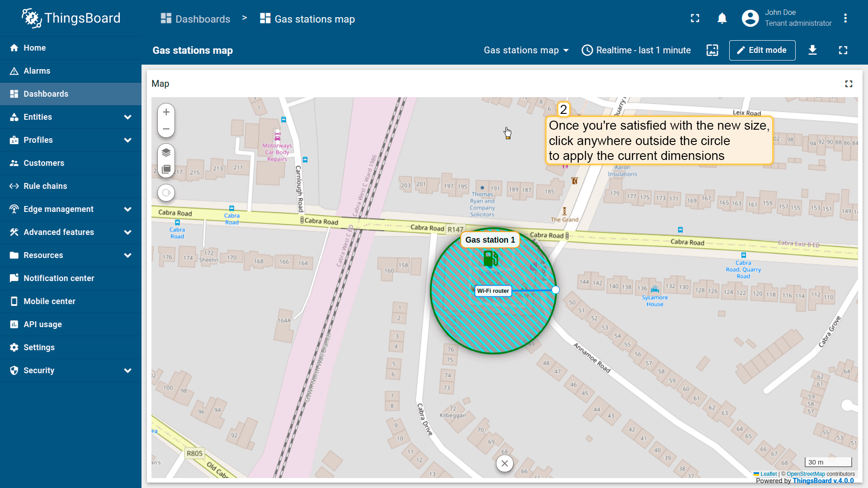The width and height of the screenshot is (868, 488).
Task: Toggle dashboard fullscreen in toolbar
Action: click(843, 50)
